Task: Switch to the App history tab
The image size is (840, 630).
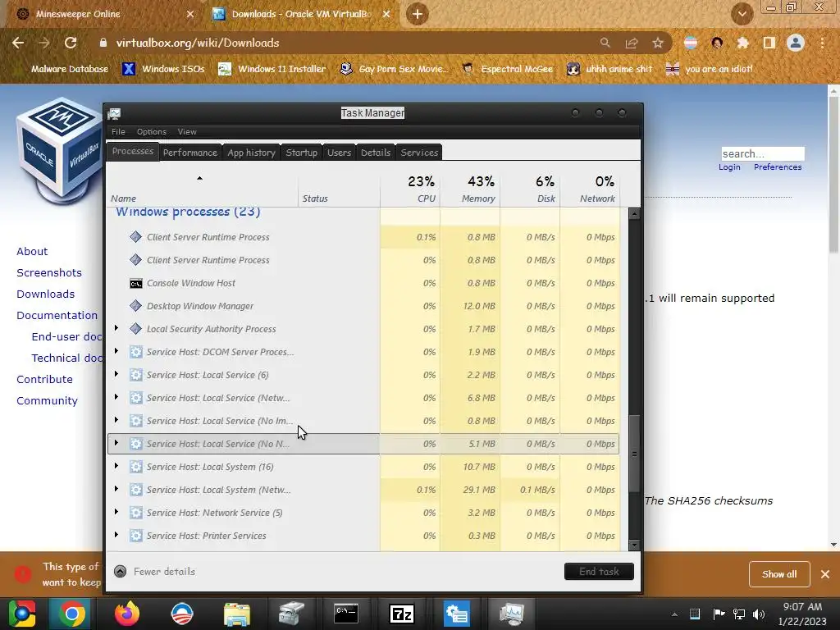Action: click(x=251, y=153)
